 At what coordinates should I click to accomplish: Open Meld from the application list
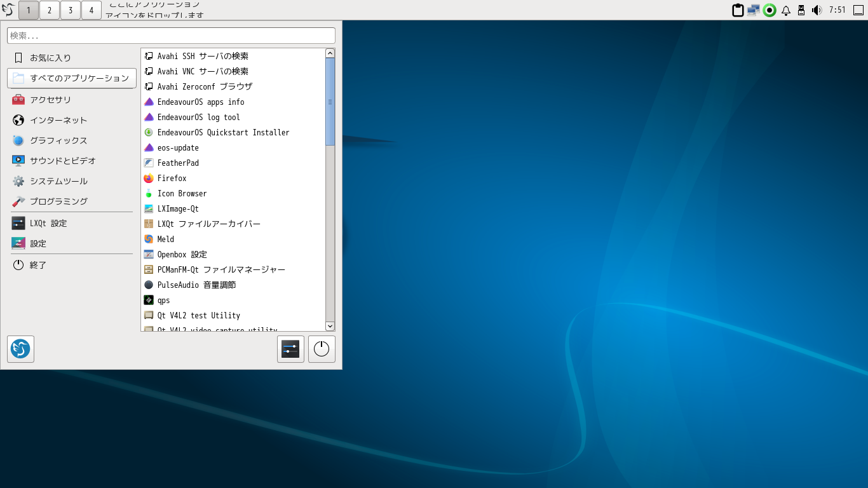(165, 240)
